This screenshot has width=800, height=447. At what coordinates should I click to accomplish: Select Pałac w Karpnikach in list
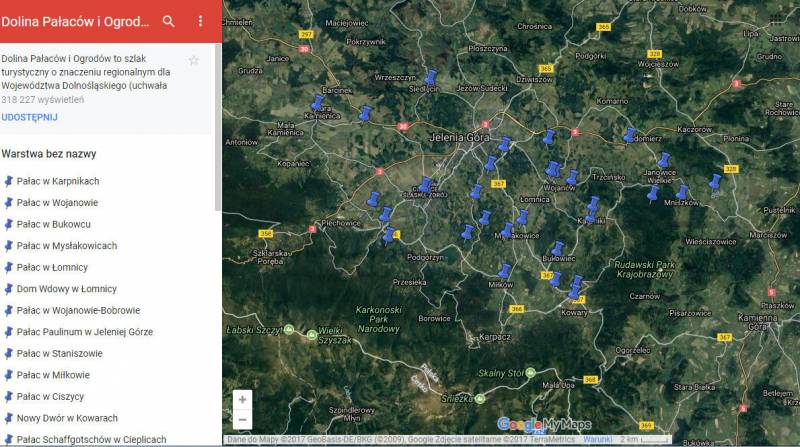pyautogui.click(x=58, y=181)
